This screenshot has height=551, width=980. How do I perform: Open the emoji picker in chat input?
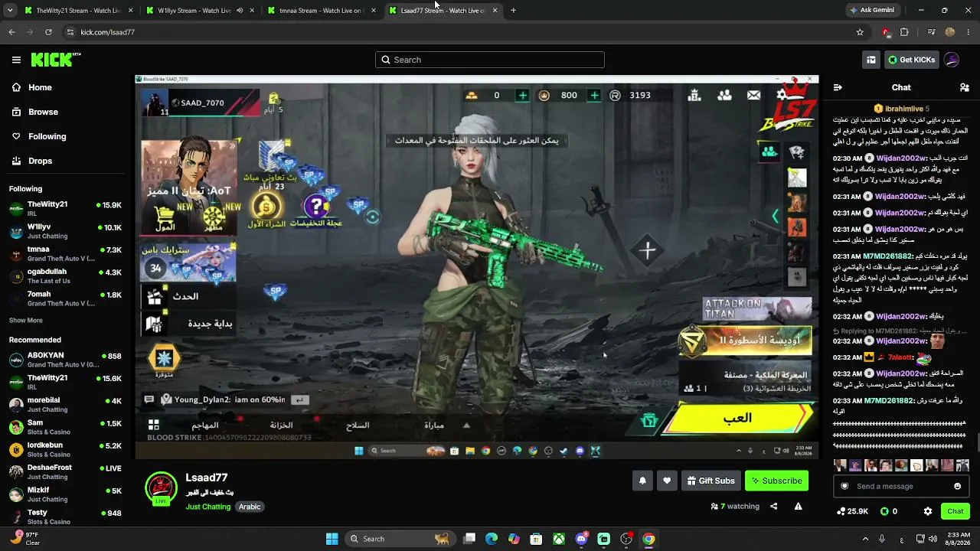tap(957, 486)
